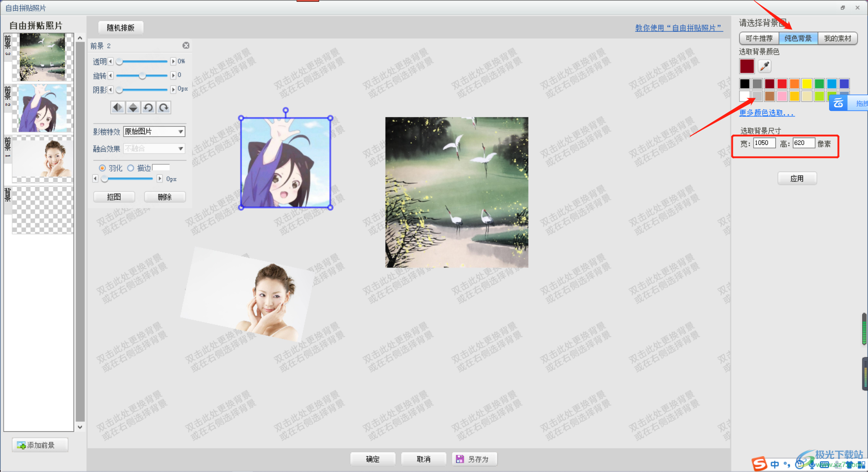Switch to the 可牛推荐 tab
This screenshot has width=868, height=472.
(x=759, y=38)
